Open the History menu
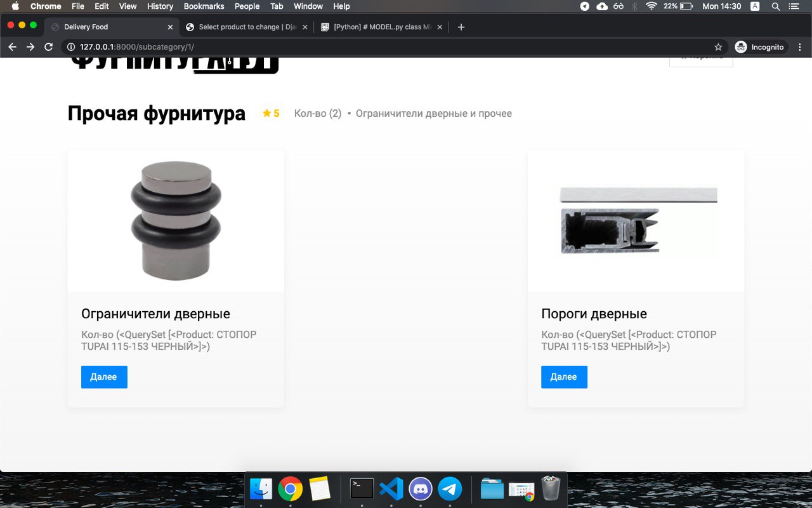812x508 pixels. (160, 6)
